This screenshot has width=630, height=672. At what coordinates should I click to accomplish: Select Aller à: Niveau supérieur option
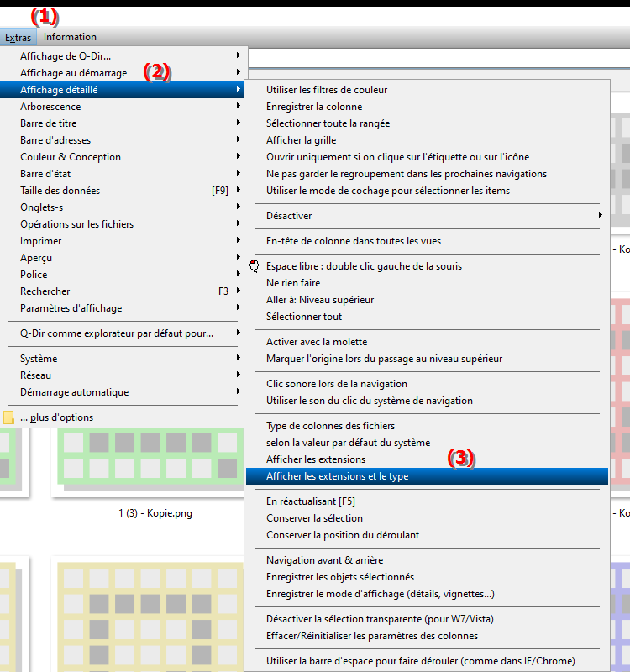coord(427,300)
